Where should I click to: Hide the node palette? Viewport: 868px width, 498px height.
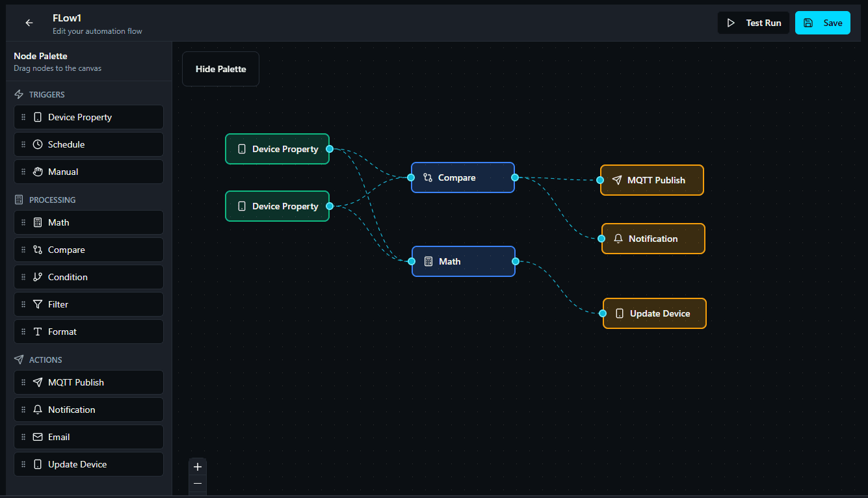(x=220, y=68)
